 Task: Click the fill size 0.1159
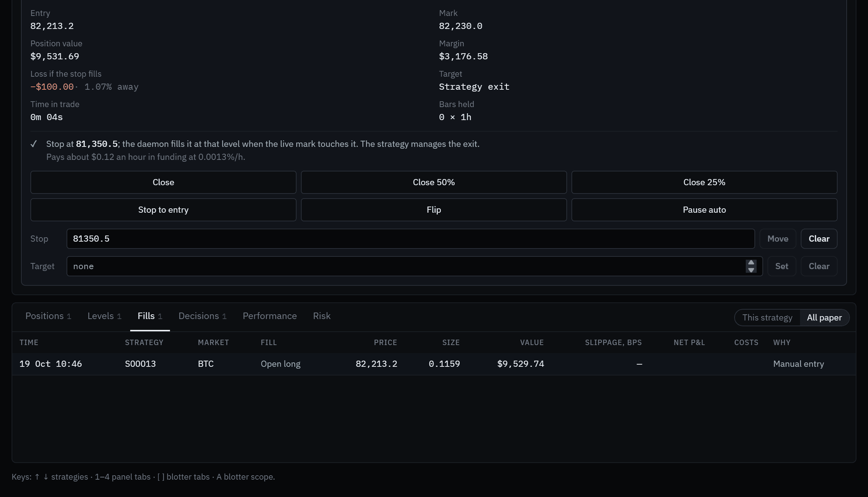[444, 364]
